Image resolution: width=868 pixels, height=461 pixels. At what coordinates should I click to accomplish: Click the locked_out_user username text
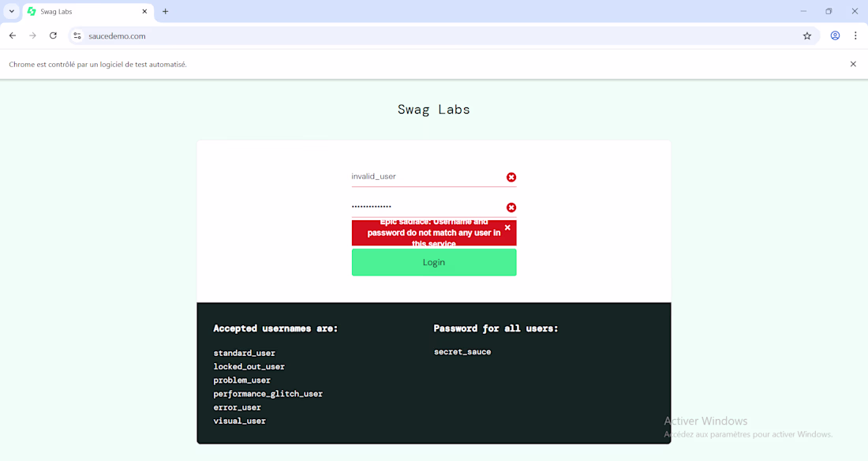tap(249, 367)
